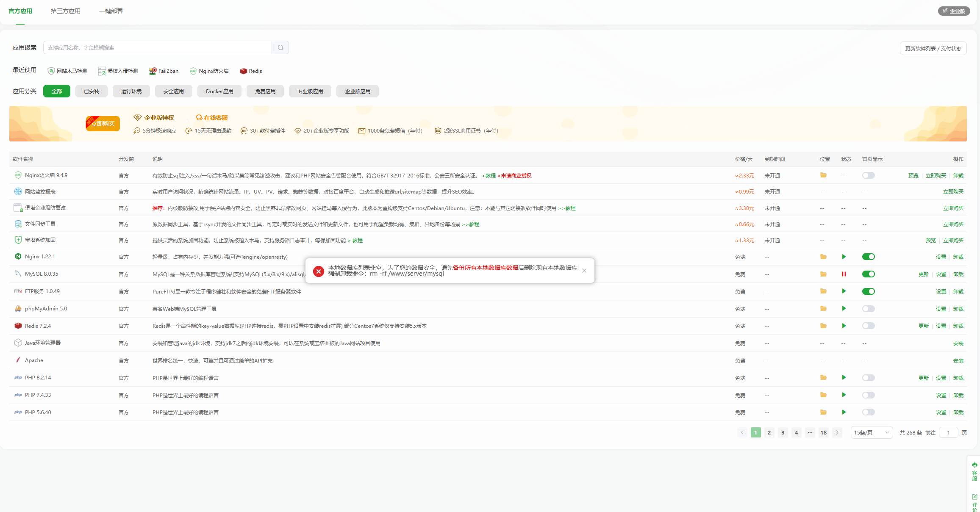Open recently used Fail2ban shortcut
Viewport: 980px width, 512px height.
164,71
